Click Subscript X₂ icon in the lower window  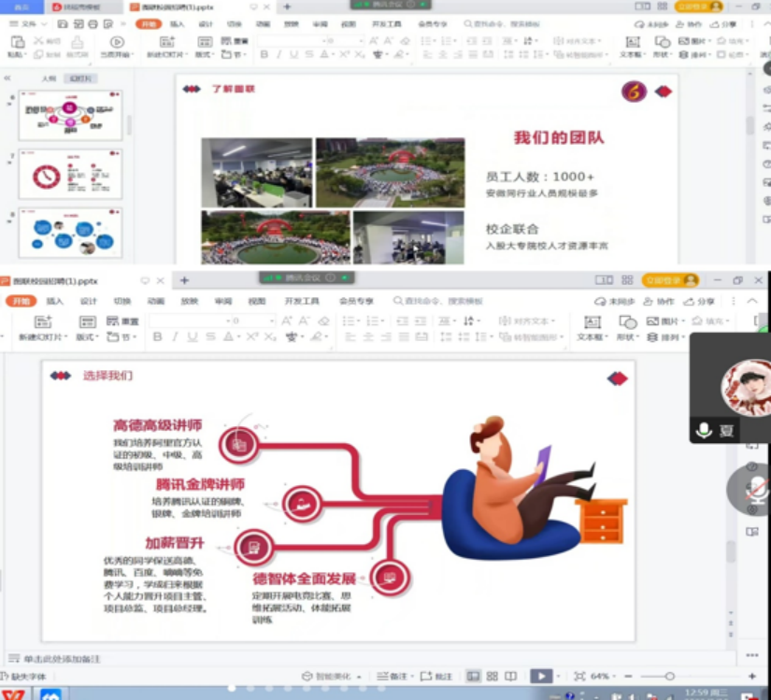pyautogui.click(x=270, y=336)
